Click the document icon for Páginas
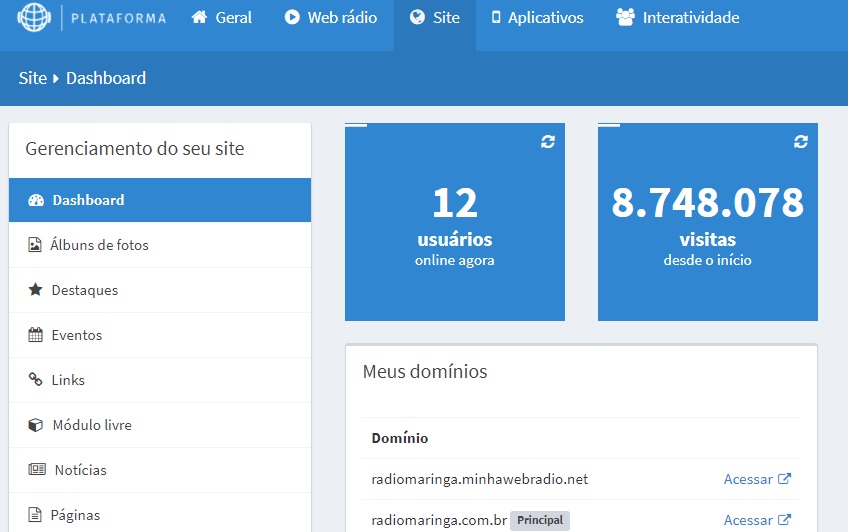This screenshot has width=848, height=532. [35, 515]
